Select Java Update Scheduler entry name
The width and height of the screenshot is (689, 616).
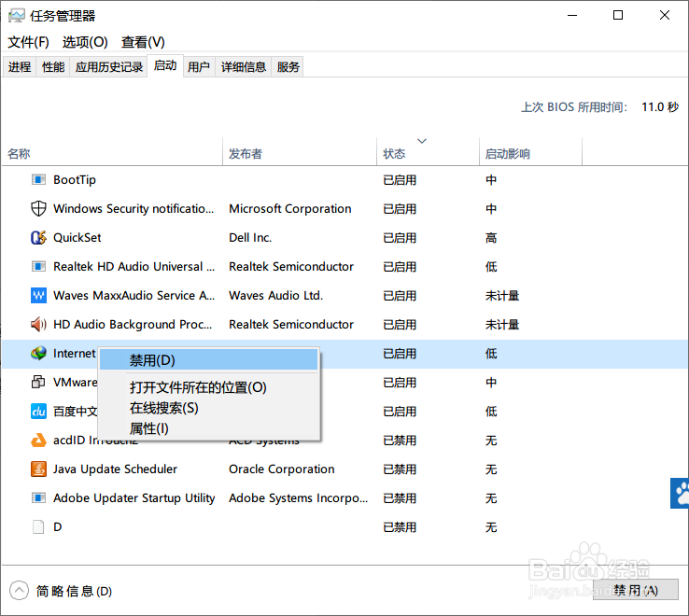click(115, 469)
